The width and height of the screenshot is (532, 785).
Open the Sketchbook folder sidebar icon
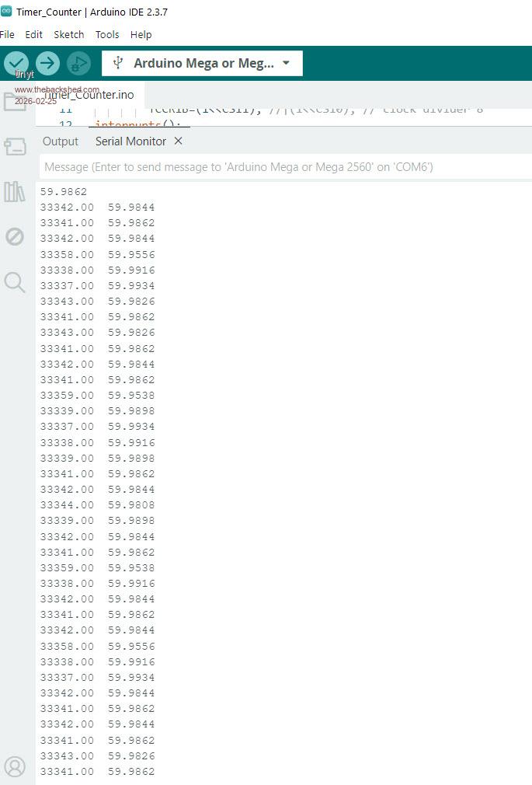click(x=15, y=102)
